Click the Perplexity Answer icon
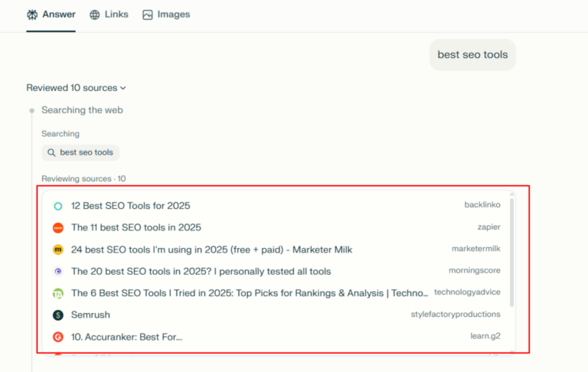 pos(32,15)
